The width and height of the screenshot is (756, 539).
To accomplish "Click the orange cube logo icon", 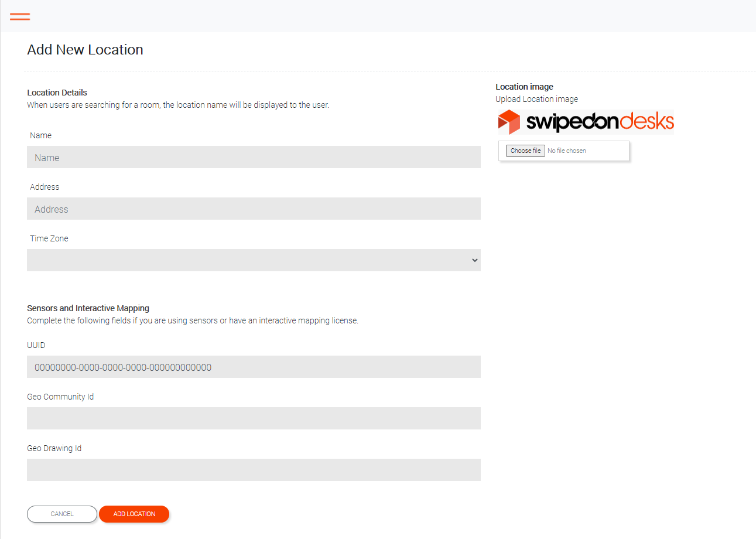I will coord(509,122).
